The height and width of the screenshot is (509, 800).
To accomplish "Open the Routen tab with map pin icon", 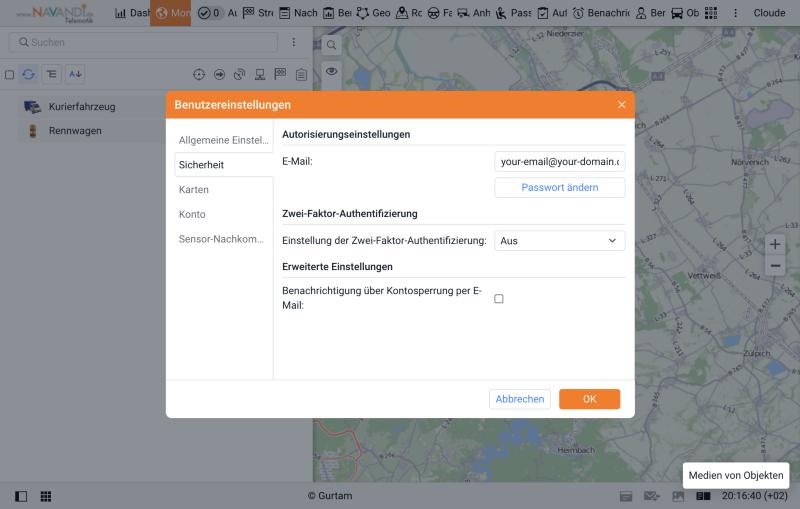I will [409, 13].
